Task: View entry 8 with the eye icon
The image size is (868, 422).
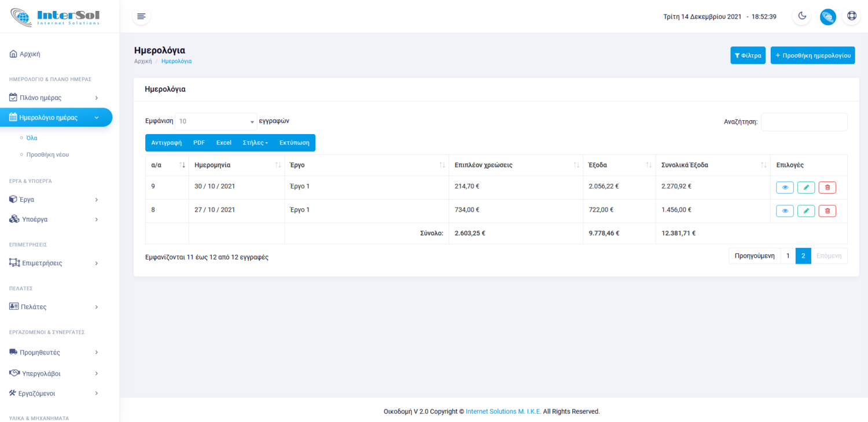Action: pos(785,211)
